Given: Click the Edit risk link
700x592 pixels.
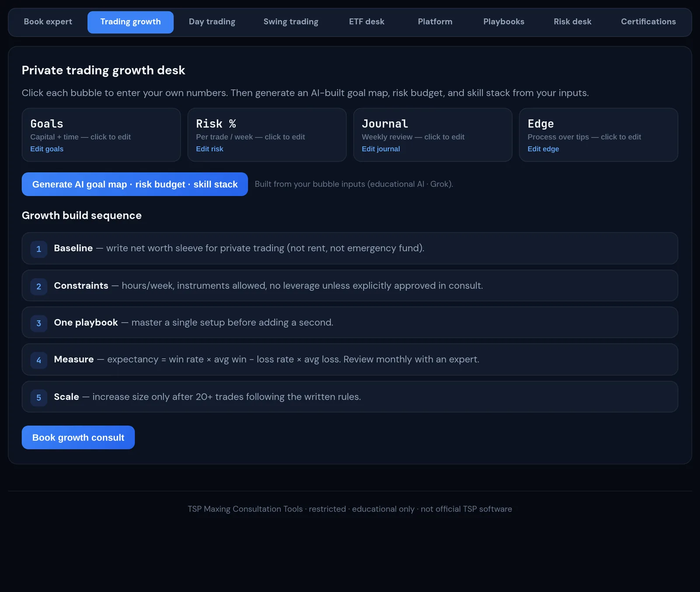Looking at the screenshot, I should 210,149.
